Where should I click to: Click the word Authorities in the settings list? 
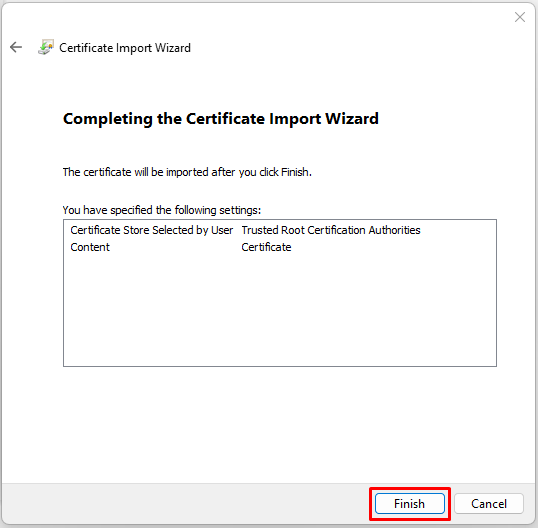pyautogui.click(x=394, y=230)
